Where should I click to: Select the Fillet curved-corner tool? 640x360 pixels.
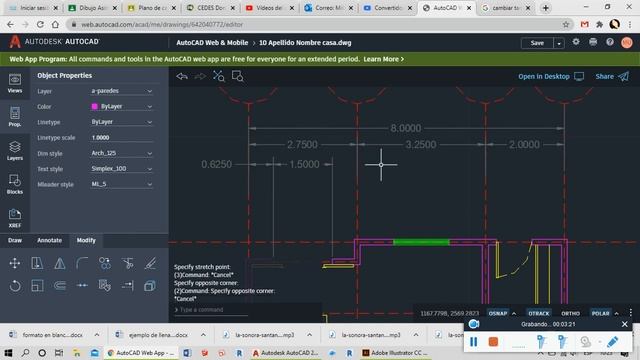pyautogui.click(x=82, y=263)
